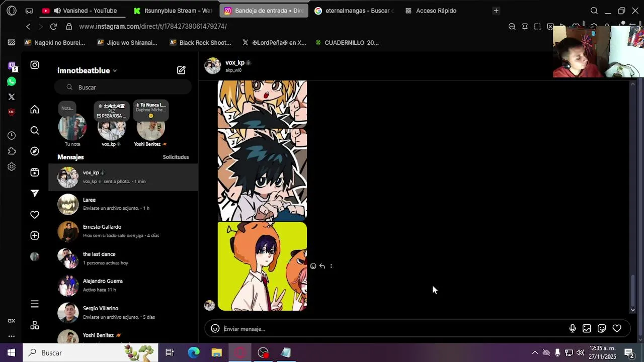Open CUADERNILLO_20 bookmark
The image size is (644, 362).
pos(347,43)
